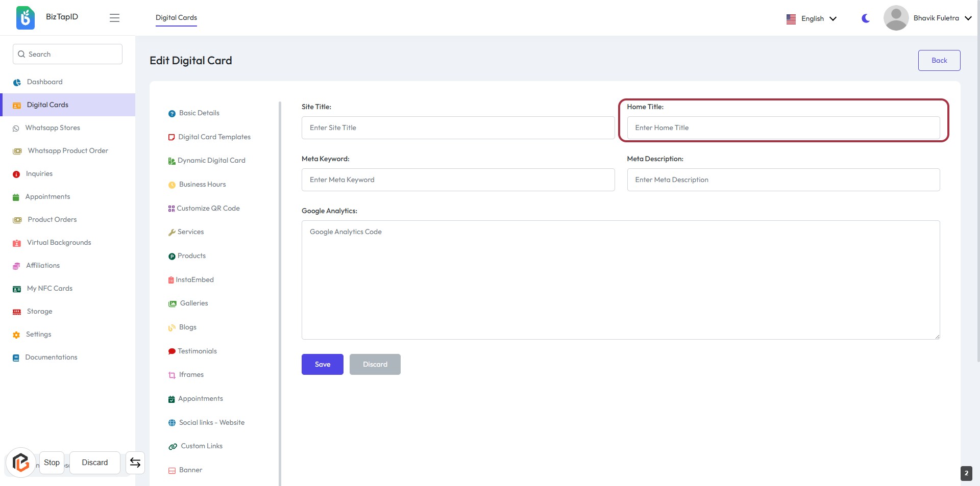Click the Testimonials speech bubble icon
980x486 pixels.
[x=172, y=351]
